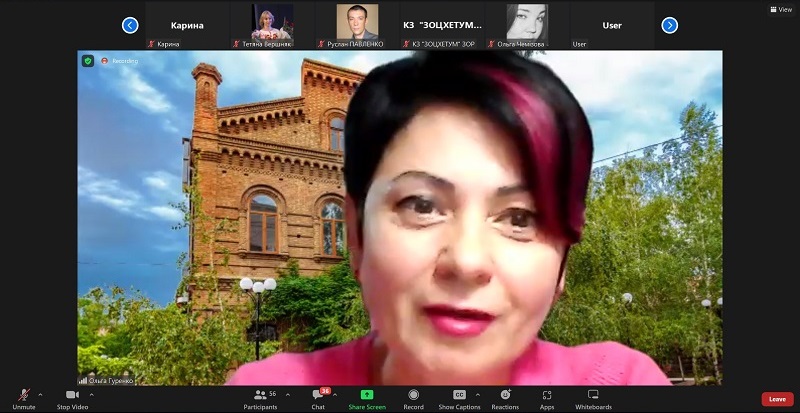Open the Chat panel
Viewport: 800px width, 413px height.
[x=318, y=399]
